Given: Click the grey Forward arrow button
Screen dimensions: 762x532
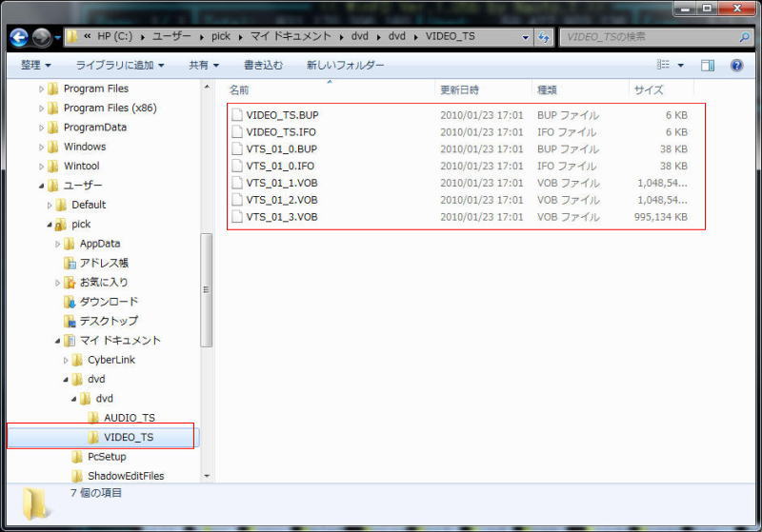Looking at the screenshot, I should pos(42,37).
